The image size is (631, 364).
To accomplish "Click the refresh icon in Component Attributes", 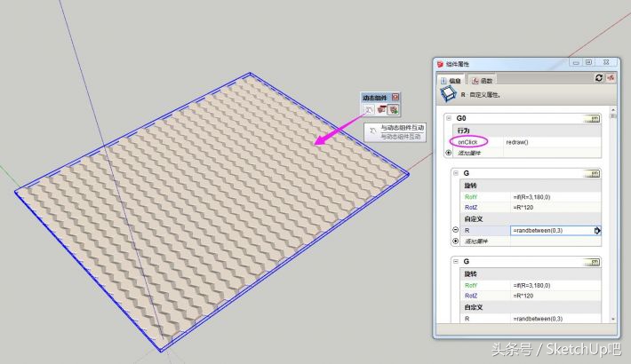I will click(599, 77).
